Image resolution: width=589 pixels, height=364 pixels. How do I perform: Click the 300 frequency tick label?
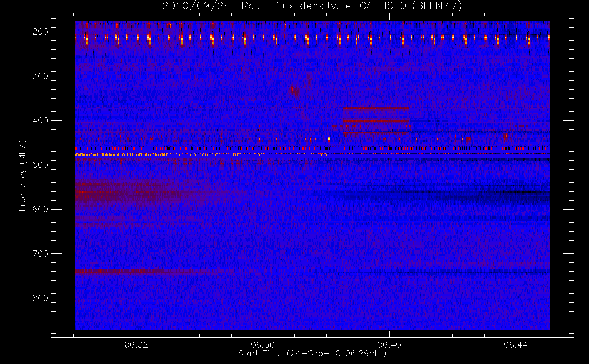click(40, 76)
